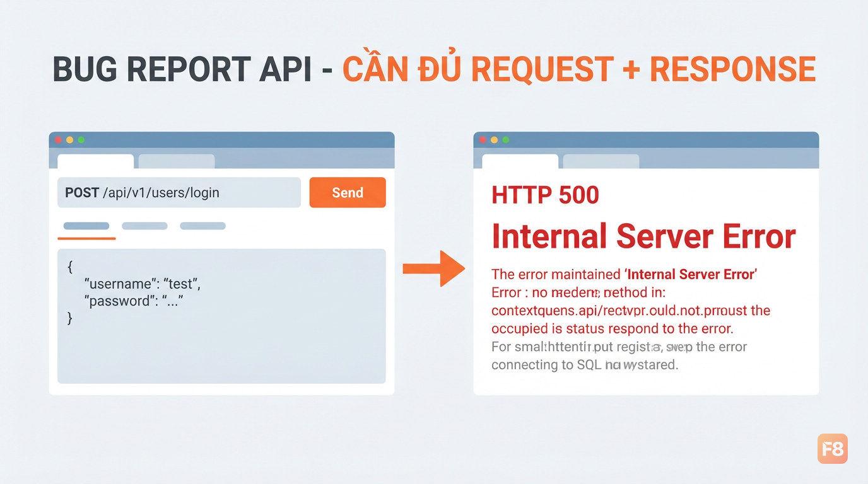The image size is (868, 484).
Task: Maximize the request window using the green dot
Action: (x=81, y=140)
